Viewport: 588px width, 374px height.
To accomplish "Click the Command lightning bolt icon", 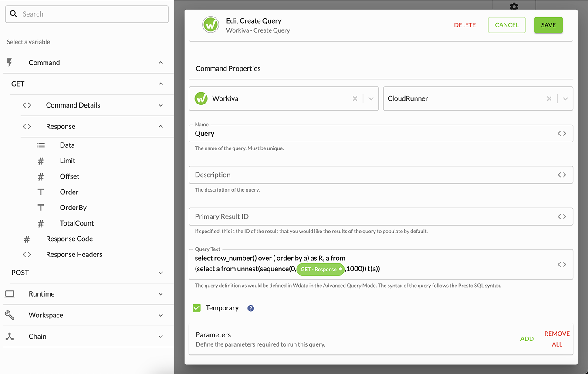I will 10,63.
